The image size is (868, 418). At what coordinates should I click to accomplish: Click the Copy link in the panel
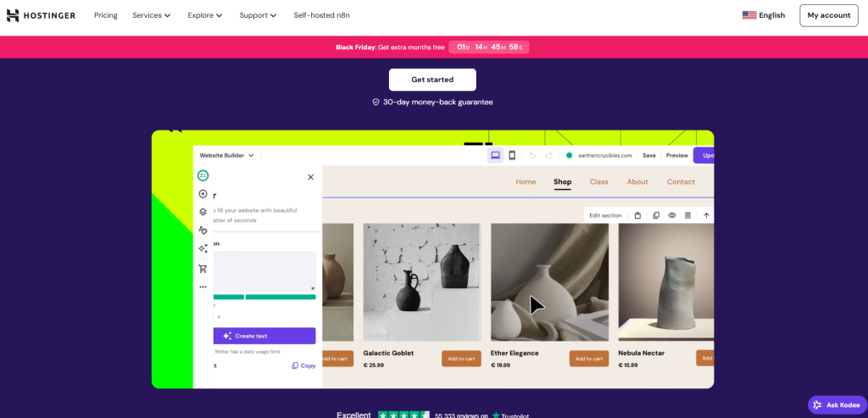point(304,366)
